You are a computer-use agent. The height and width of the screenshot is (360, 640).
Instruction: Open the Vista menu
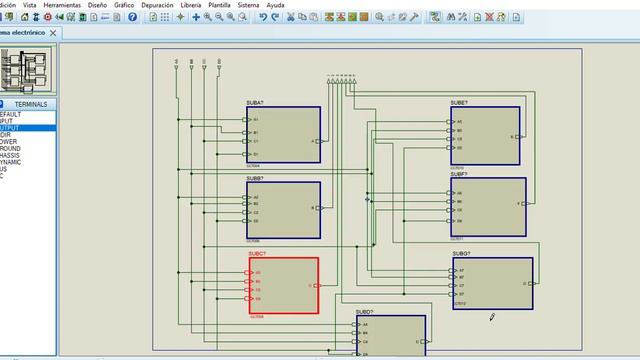[x=29, y=5]
